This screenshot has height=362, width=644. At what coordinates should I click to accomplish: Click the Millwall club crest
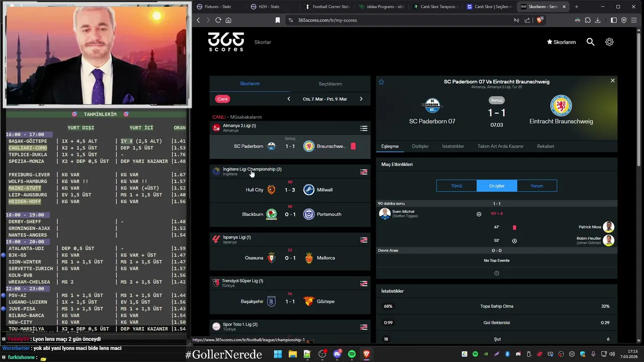(309, 190)
